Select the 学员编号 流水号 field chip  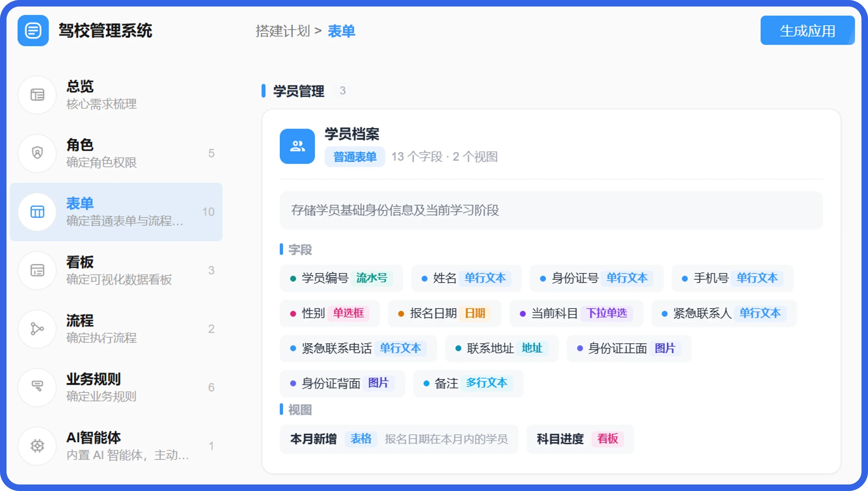[x=341, y=278]
